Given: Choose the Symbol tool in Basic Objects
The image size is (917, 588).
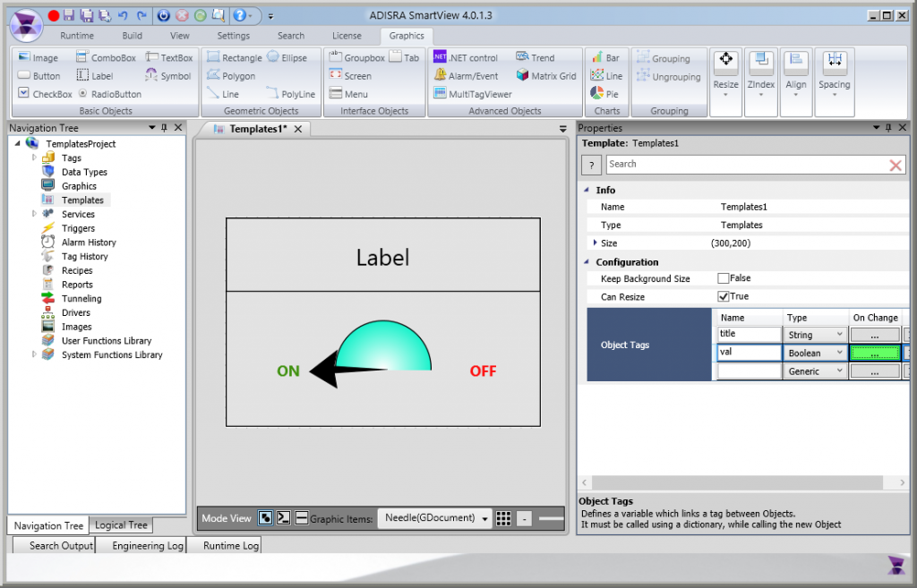Looking at the screenshot, I should [x=168, y=76].
